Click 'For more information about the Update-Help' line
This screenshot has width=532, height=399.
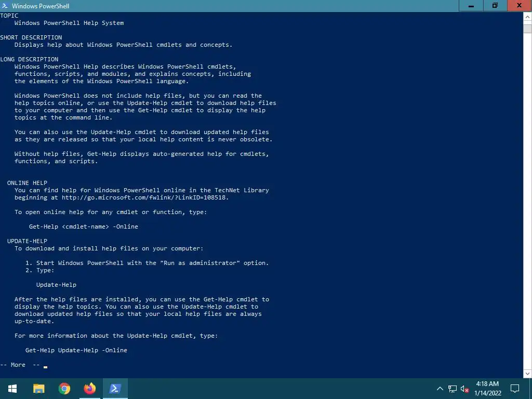[x=116, y=336]
